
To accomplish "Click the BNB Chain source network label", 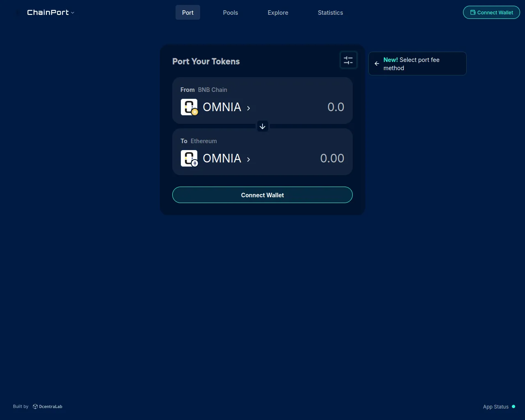I will 212,90.
